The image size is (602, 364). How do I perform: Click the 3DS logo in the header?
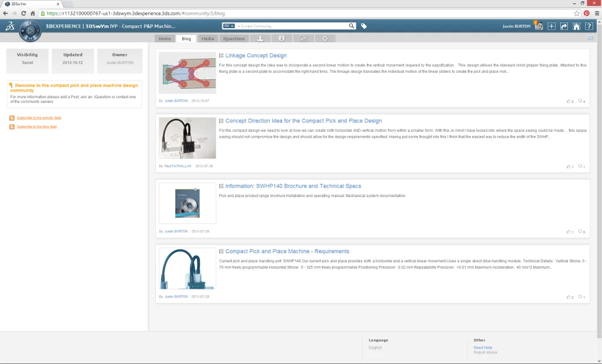10,26
